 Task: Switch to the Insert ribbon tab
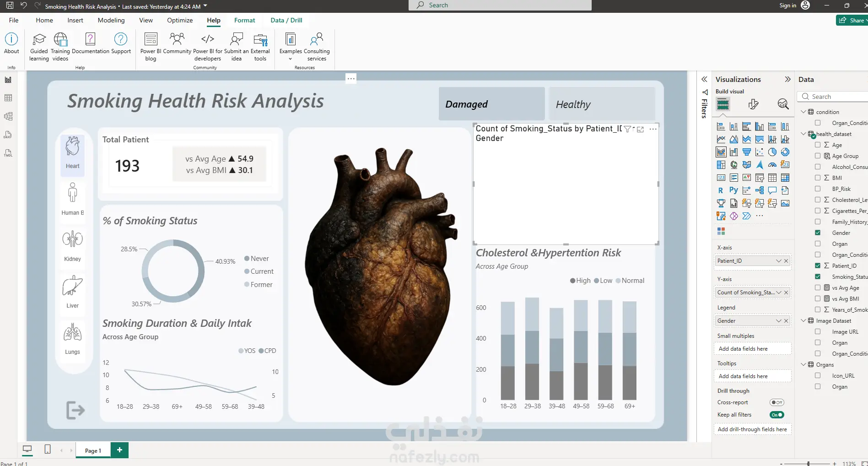click(x=75, y=20)
